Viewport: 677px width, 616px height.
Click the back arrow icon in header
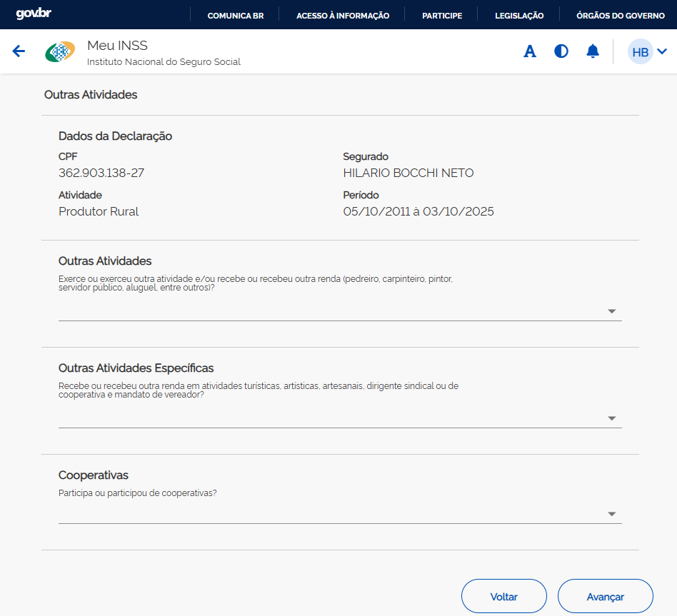pyautogui.click(x=19, y=51)
